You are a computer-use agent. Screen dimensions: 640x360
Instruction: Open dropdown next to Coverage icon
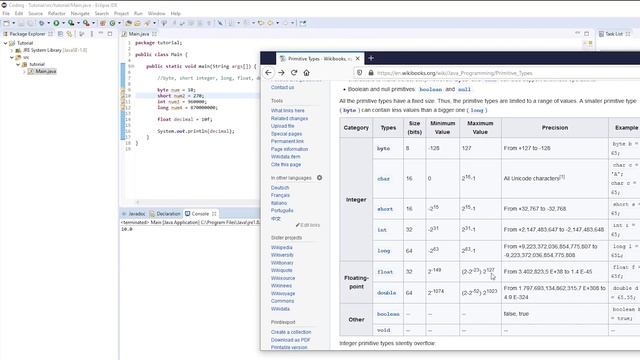[x=78, y=23]
